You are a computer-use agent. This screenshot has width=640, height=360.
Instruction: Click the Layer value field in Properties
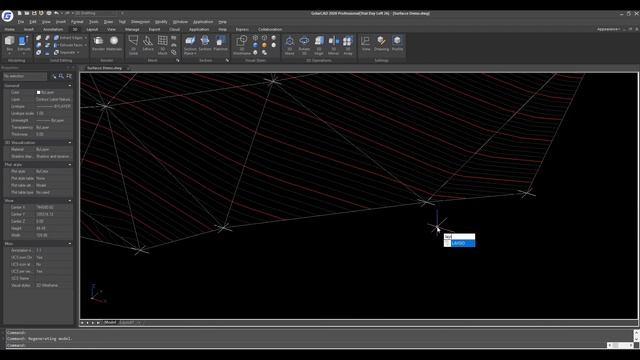click(53, 99)
